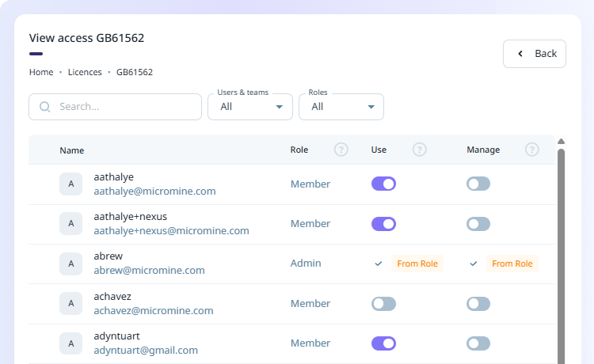Click the From Role checkmark in abrew's Use column

[x=379, y=264]
